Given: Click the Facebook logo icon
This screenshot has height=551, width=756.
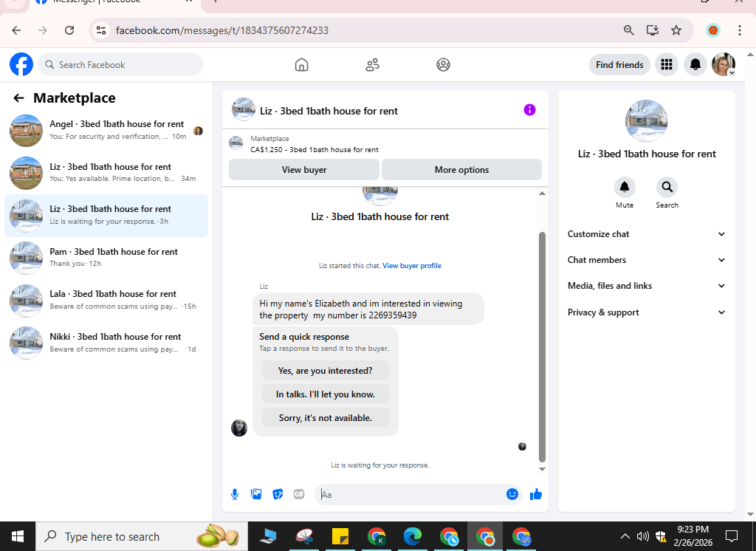Looking at the screenshot, I should 21,65.
